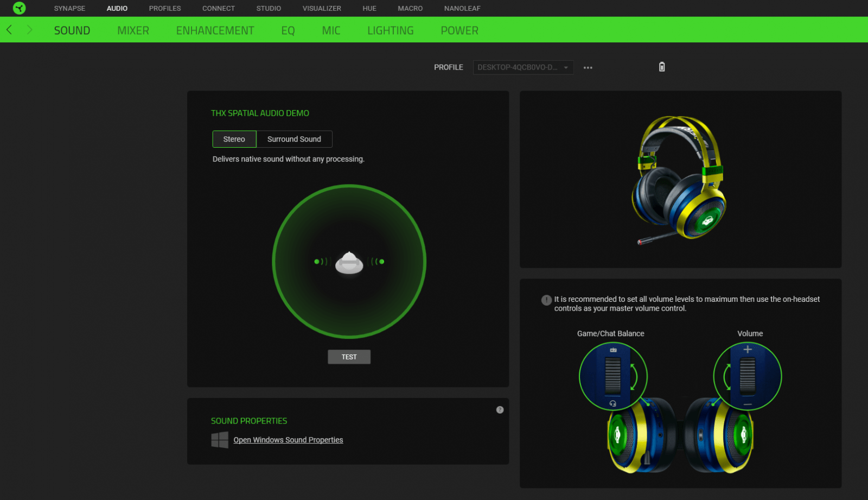Click the Volume wheel graphic
The height and width of the screenshot is (500, 868).
pos(748,376)
